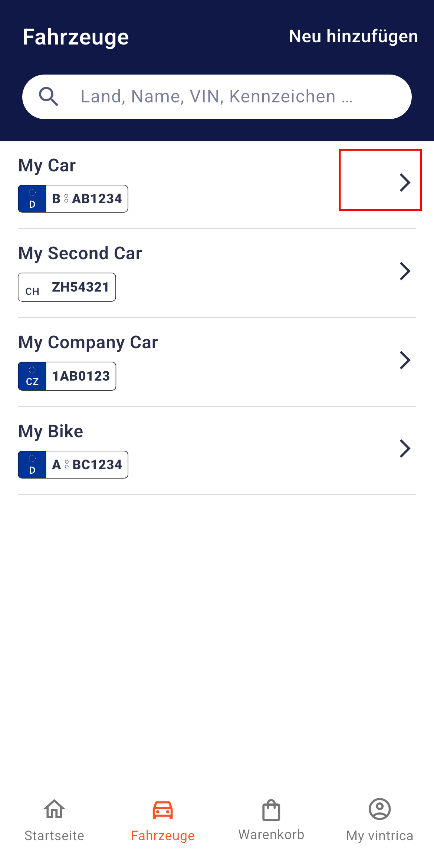Tap the CH ZH54321 license plate badge
Image resolution: width=434 pixels, height=868 pixels.
click(67, 287)
